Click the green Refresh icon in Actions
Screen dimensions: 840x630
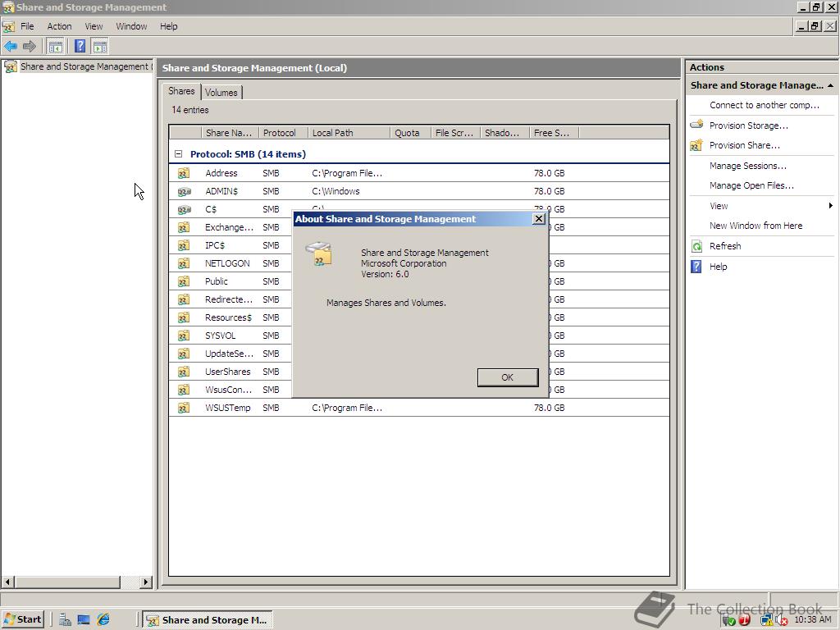click(696, 246)
